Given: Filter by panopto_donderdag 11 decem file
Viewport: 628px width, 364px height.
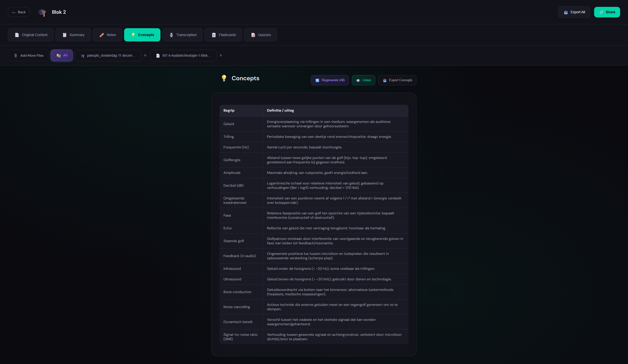Looking at the screenshot, I should [108, 56].
